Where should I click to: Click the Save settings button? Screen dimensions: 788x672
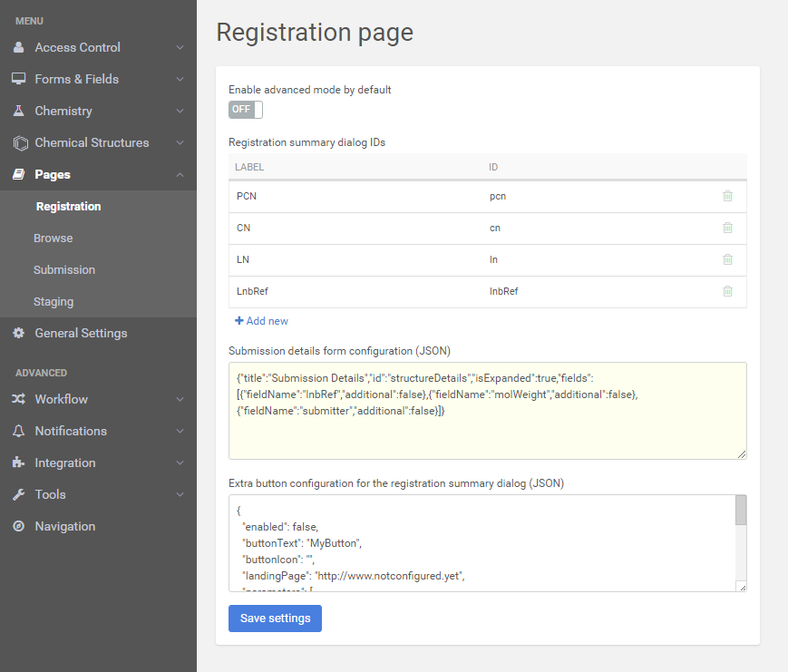[275, 618]
